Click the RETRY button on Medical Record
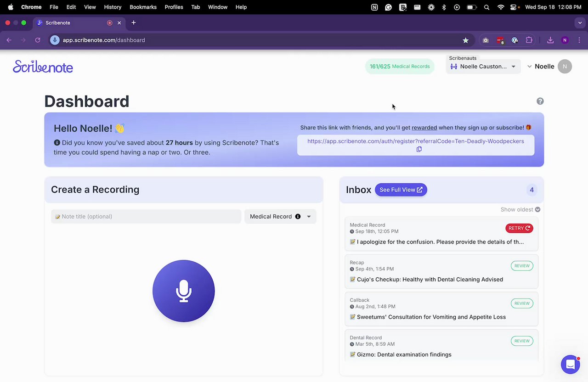Screen dimensions: 588x382 (x=519, y=228)
